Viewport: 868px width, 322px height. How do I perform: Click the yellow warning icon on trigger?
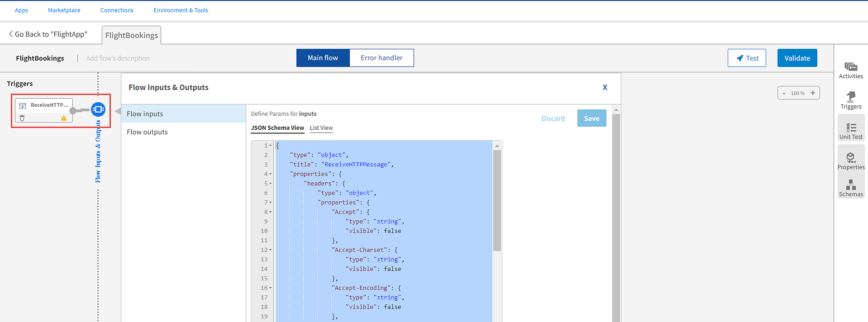(x=64, y=118)
